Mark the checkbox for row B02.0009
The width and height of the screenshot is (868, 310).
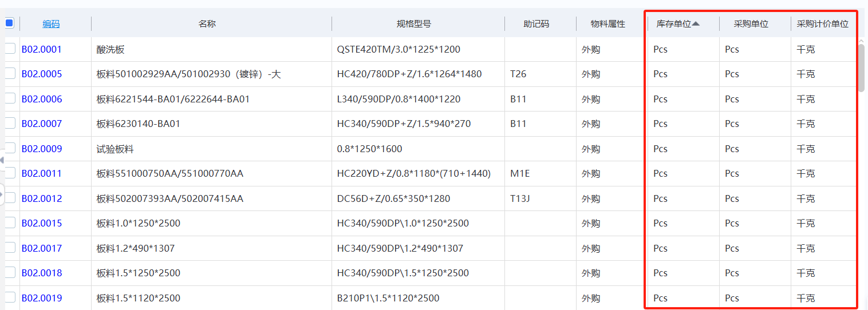(10, 148)
